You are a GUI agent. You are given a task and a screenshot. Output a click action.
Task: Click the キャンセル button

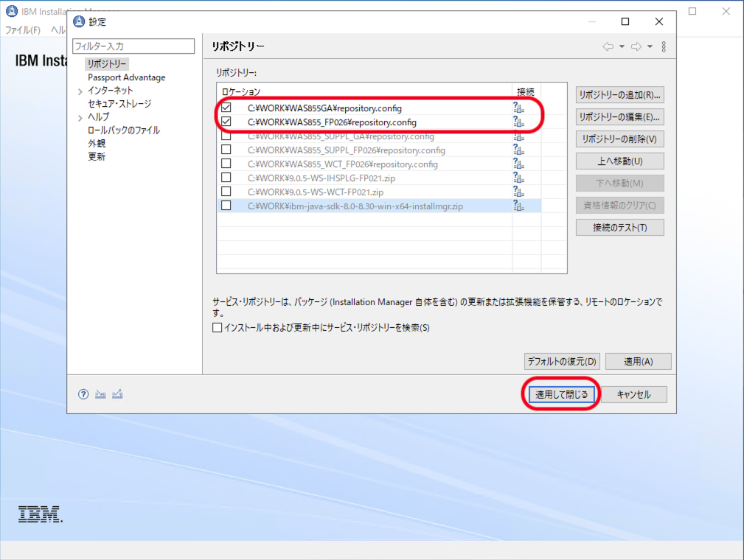click(x=634, y=394)
